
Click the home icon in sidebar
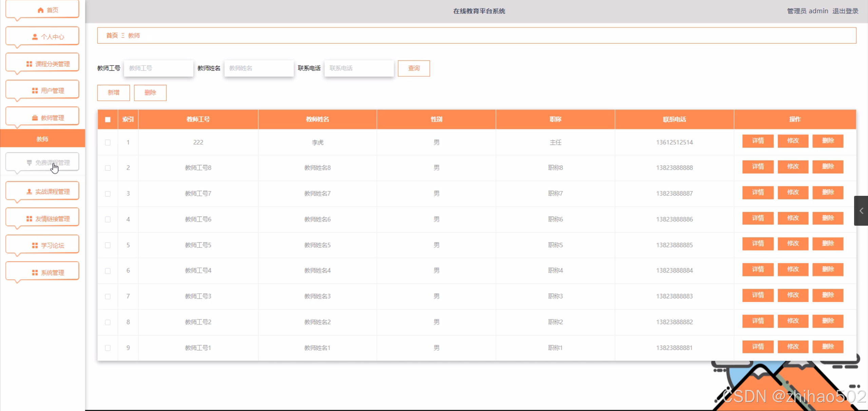40,10
